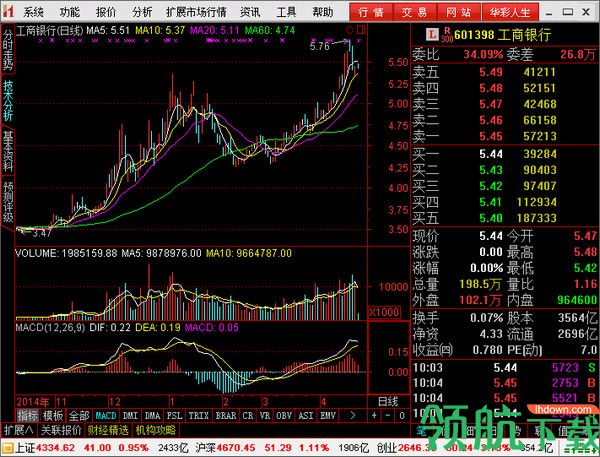Switch to the 行情 section

(371, 12)
